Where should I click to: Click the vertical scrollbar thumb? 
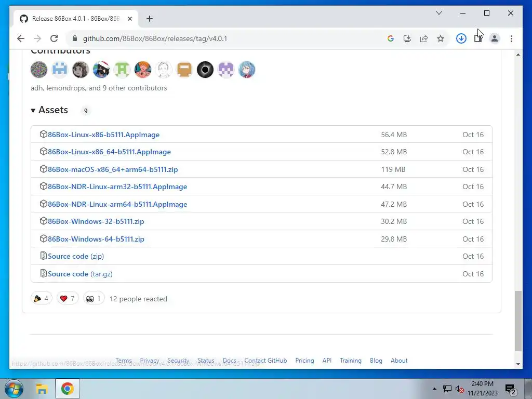pyautogui.click(x=518, y=321)
